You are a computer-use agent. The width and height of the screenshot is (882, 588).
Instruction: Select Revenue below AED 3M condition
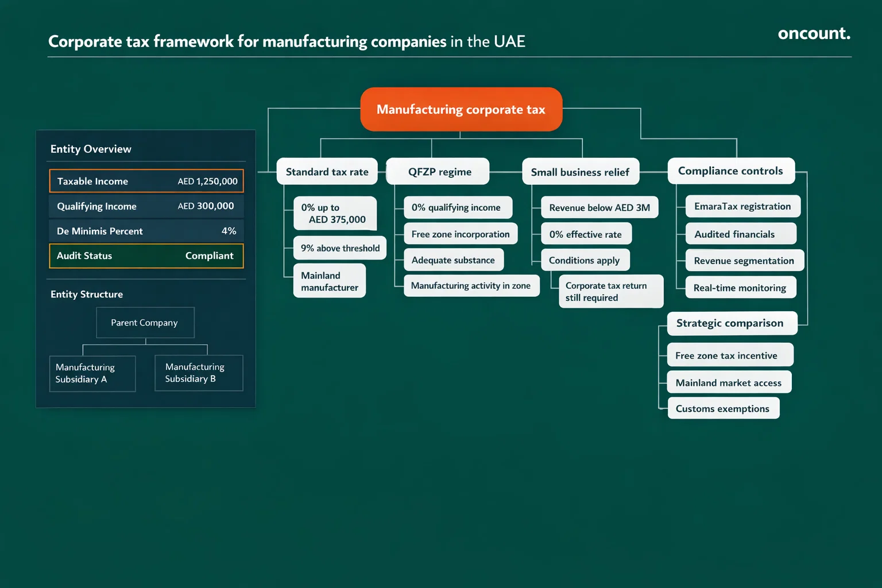(599, 207)
